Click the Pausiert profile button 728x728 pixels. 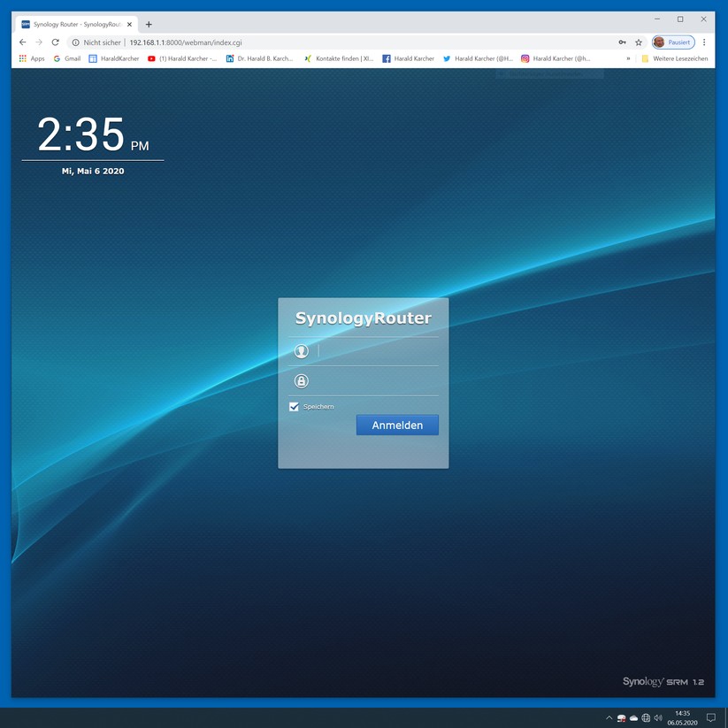(x=672, y=42)
